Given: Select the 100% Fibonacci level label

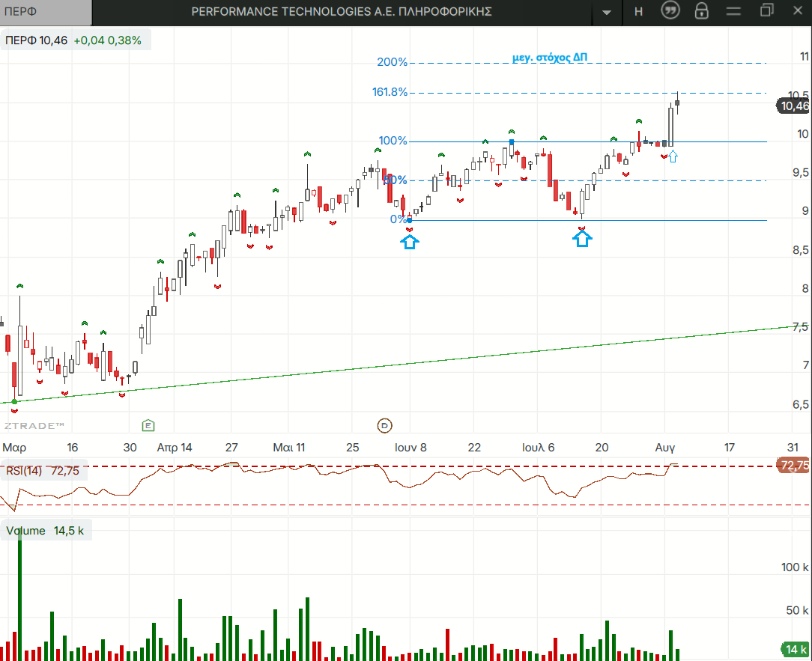Looking at the screenshot, I should coord(393,141).
